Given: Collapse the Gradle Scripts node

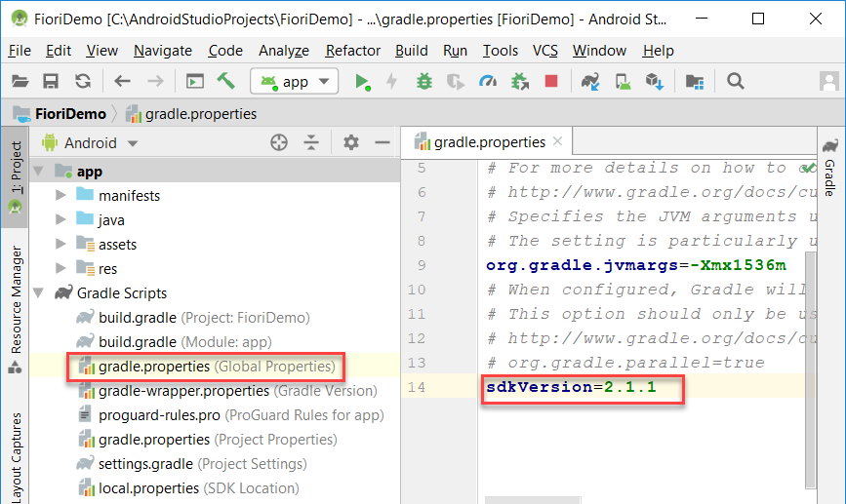Looking at the screenshot, I should (38, 292).
